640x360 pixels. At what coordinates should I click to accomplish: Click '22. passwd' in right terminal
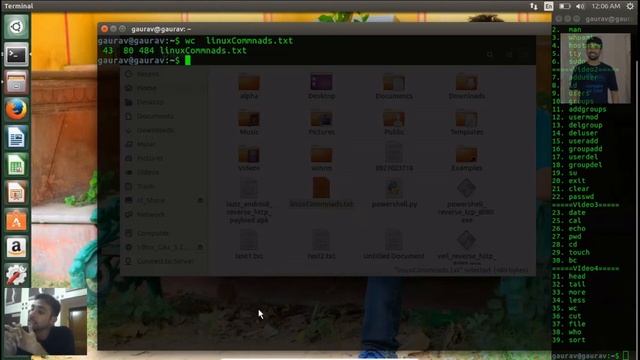(573, 197)
